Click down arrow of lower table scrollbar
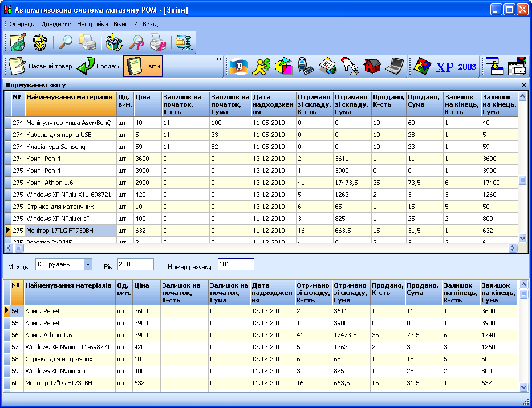 point(523,386)
